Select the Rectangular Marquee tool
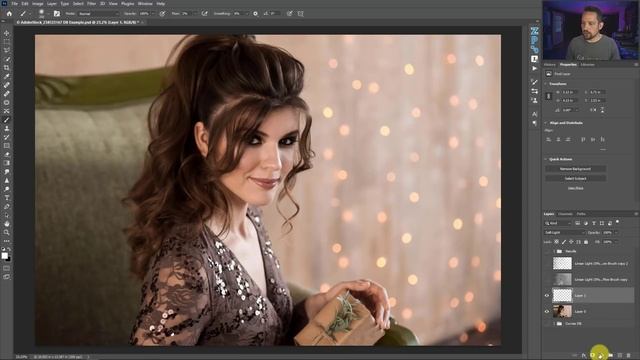 click(7, 42)
